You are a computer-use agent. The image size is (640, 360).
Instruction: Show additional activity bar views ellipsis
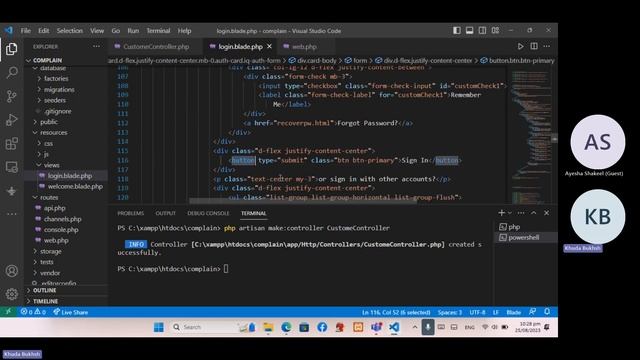[x=11, y=214]
